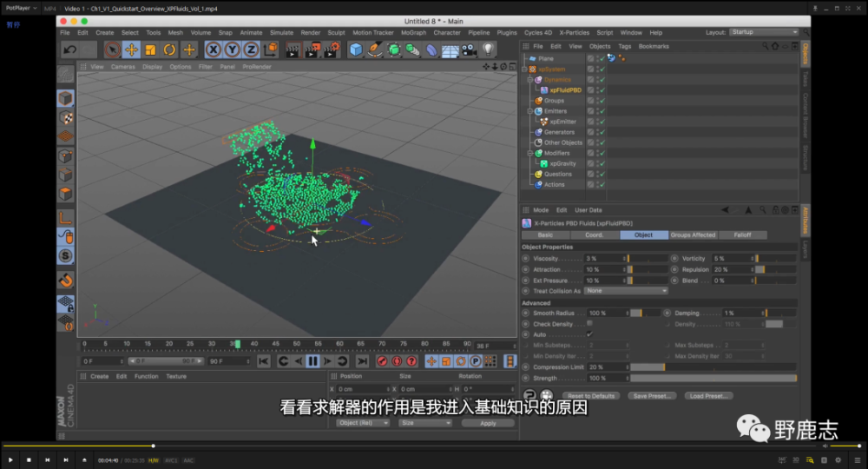This screenshot has height=469, width=868.
Task: Open the X-Particles menu
Action: tap(574, 33)
